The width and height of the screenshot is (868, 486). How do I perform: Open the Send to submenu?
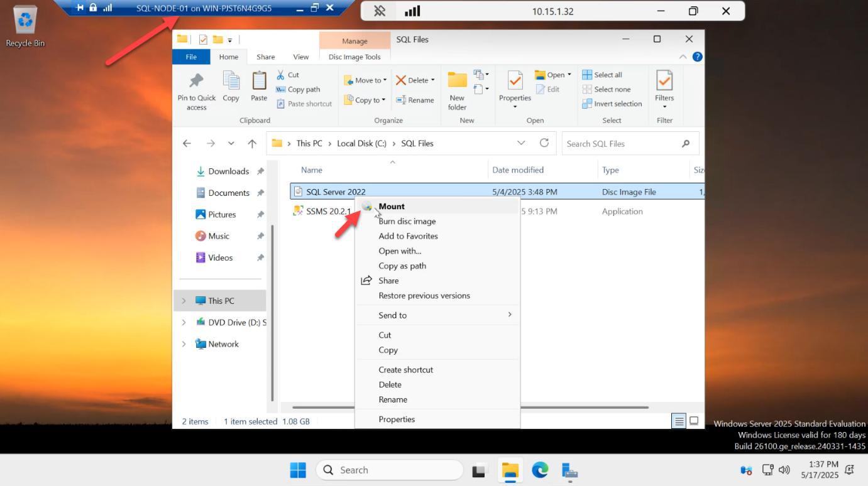pyautogui.click(x=437, y=315)
